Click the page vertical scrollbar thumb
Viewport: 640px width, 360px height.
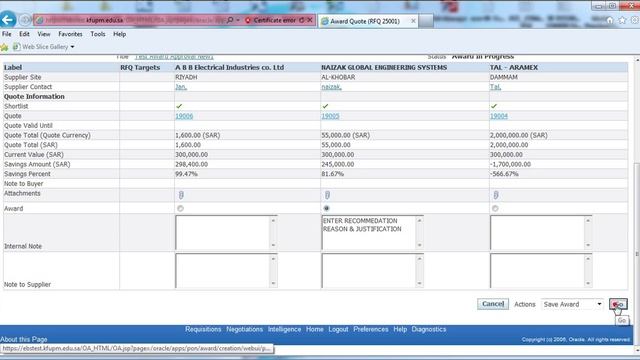click(x=636, y=253)
